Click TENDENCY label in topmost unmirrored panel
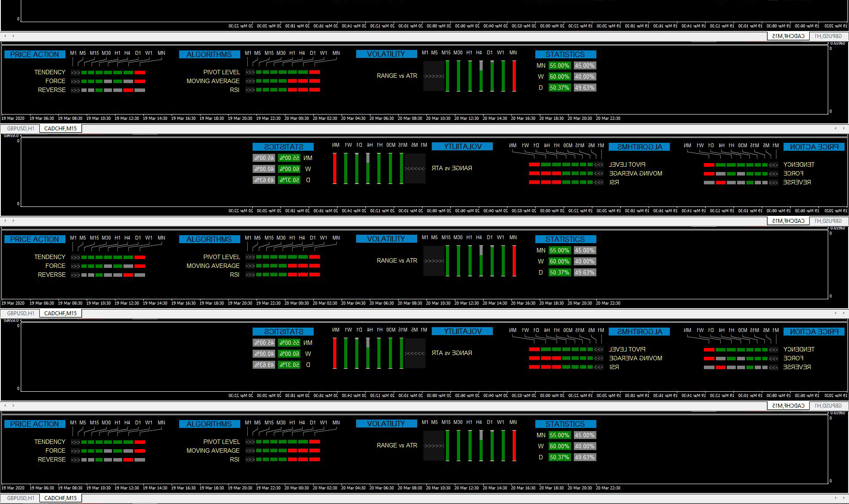 [50, 72]
